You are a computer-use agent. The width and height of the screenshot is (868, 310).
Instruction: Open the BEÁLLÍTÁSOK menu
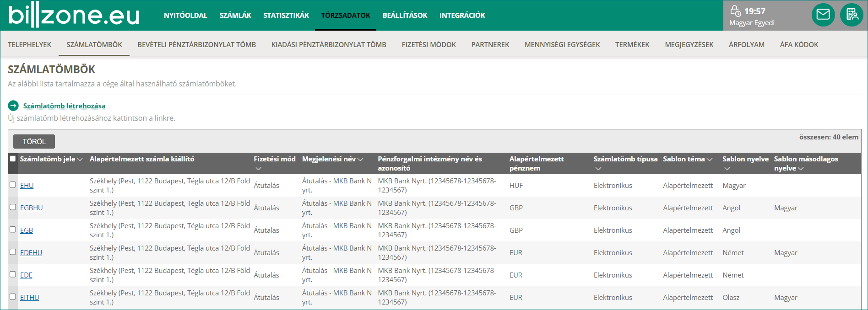pyautogui.click(x=405, y=16)
